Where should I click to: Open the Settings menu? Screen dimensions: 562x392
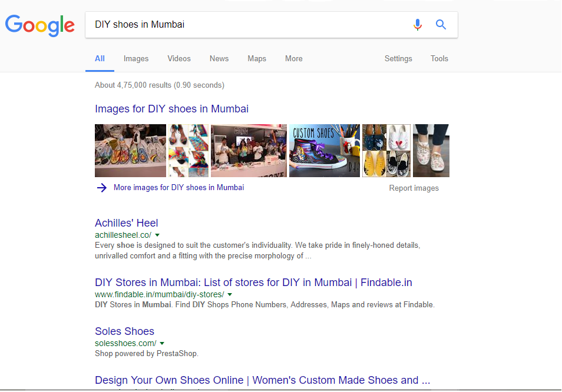(398, 58)
